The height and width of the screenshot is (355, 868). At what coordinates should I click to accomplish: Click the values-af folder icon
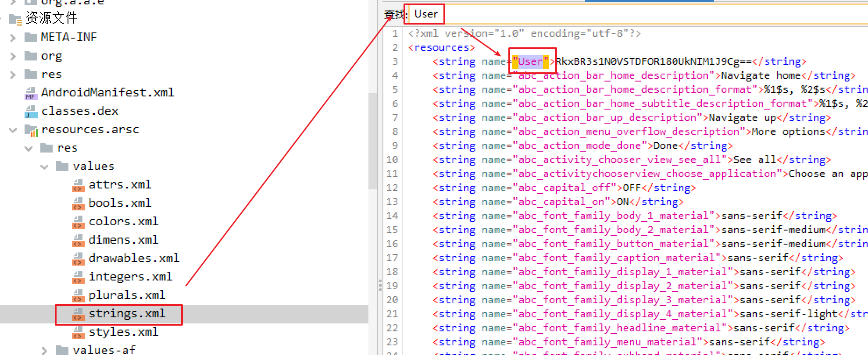(62, 350)
